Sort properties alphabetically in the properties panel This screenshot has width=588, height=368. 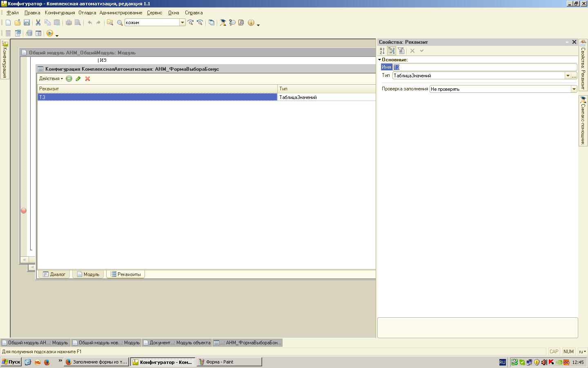[x=382, y=51]
